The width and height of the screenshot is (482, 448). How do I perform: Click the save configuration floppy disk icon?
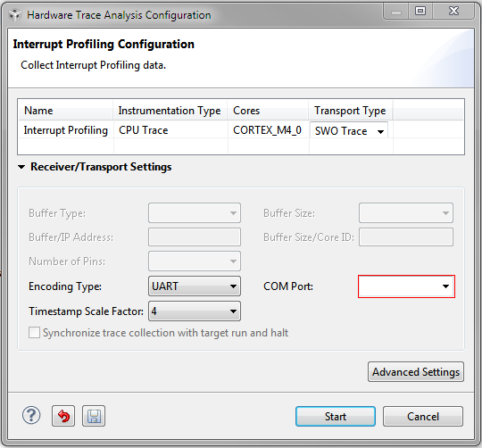coord(94,416)
